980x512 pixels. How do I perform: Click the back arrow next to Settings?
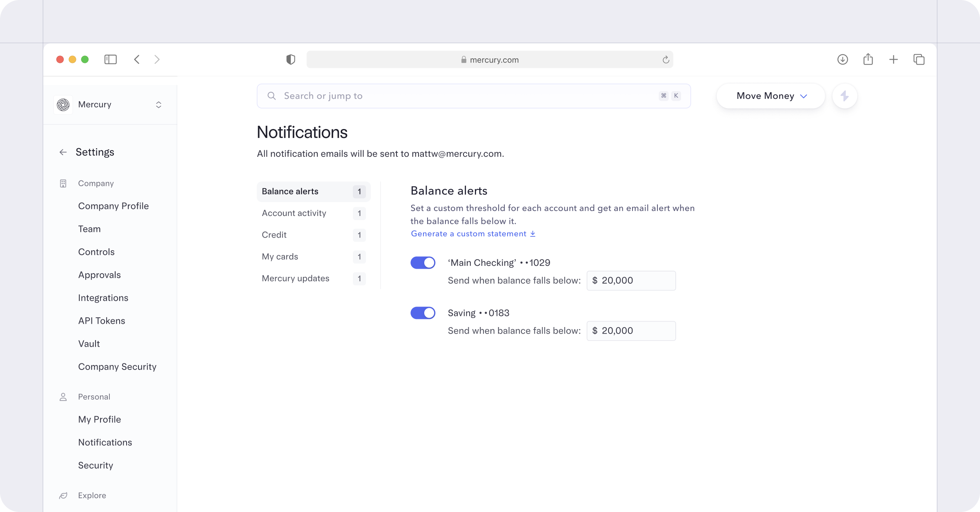(63, 152)
